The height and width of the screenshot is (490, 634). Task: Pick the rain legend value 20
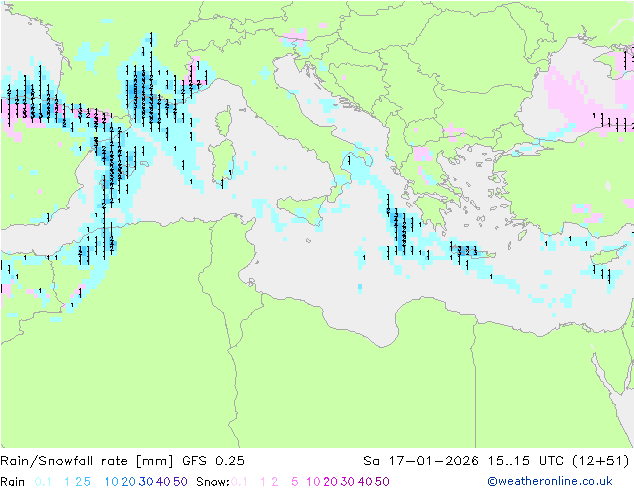tap(129, 482)
